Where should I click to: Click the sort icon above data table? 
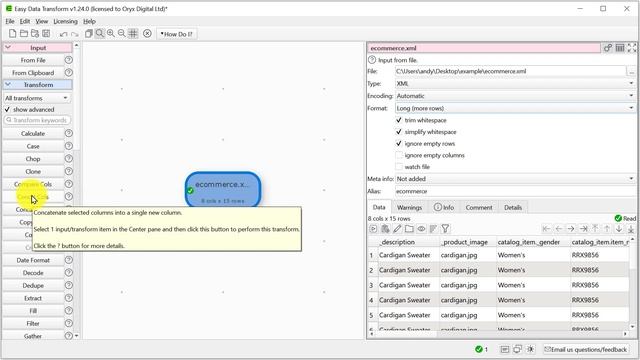433,229
